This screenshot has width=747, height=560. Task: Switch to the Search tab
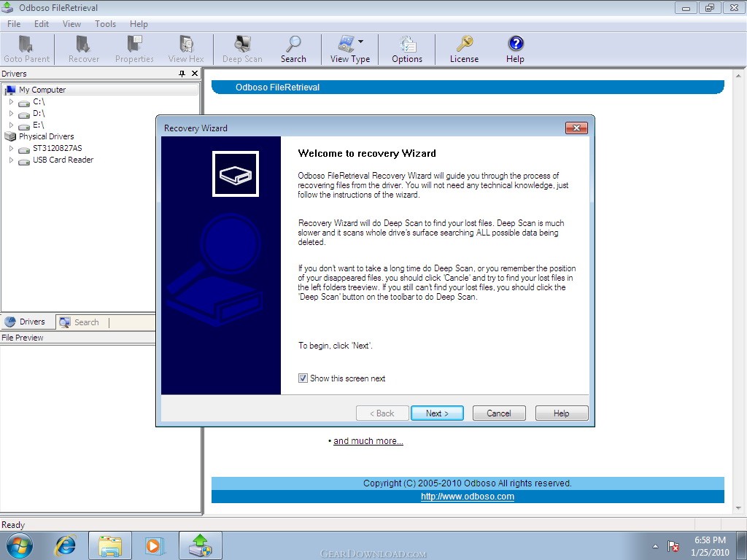pos(82,322)
